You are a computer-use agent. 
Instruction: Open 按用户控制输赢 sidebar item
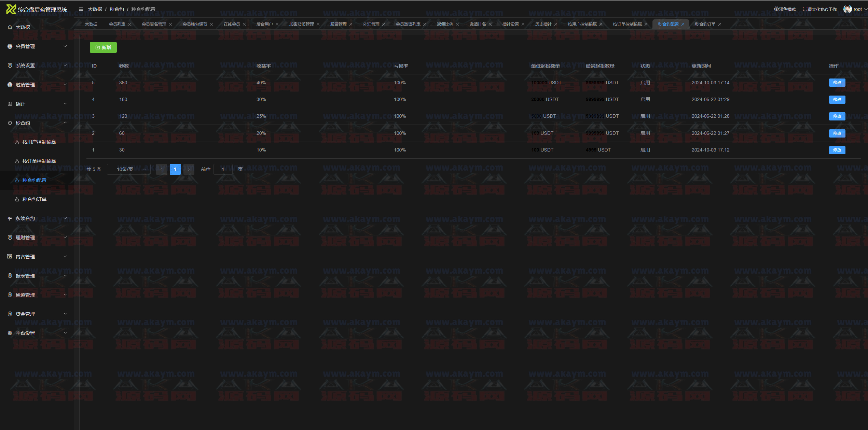click(39, 142)
